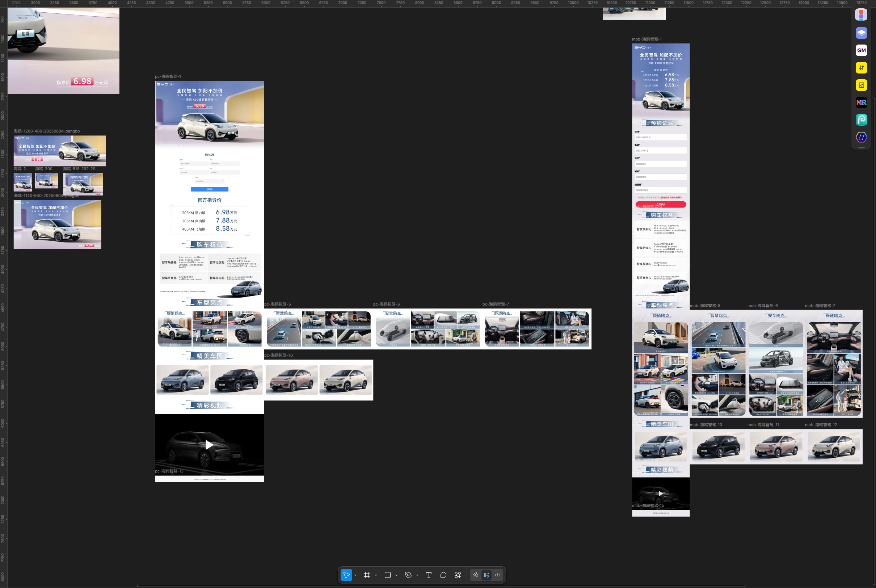Open the hexagon perspective-frame plugin icon
876x588 pixels.
click(861, 137)
